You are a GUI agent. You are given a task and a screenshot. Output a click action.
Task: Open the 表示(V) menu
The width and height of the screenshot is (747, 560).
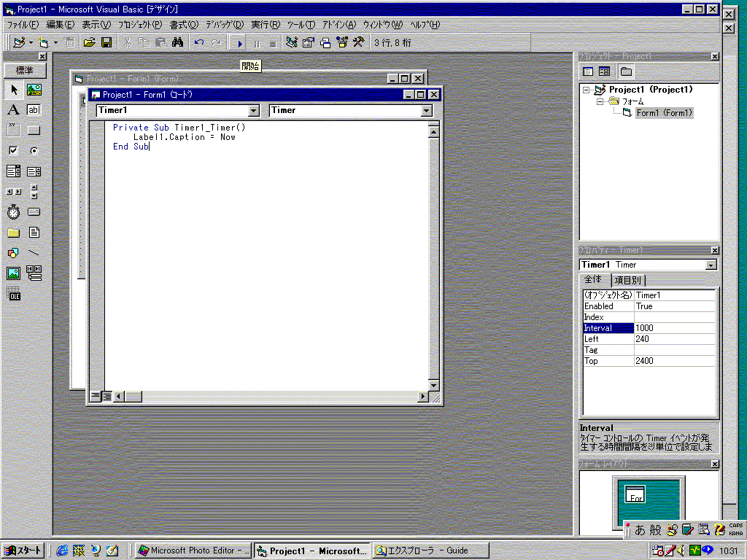tap(96, 24)
